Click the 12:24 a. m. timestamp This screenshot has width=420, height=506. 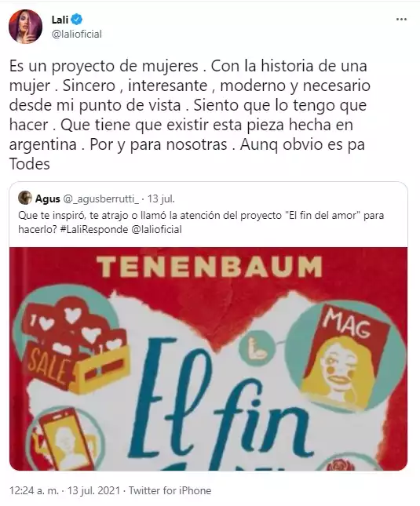35,490
